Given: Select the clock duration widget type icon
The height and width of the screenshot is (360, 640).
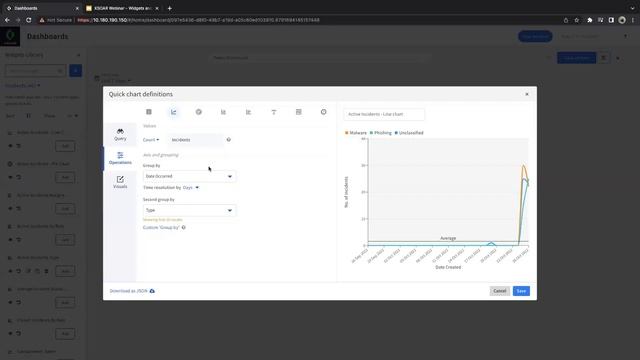Looking at the screenshot, I should (x=324, y=112).
